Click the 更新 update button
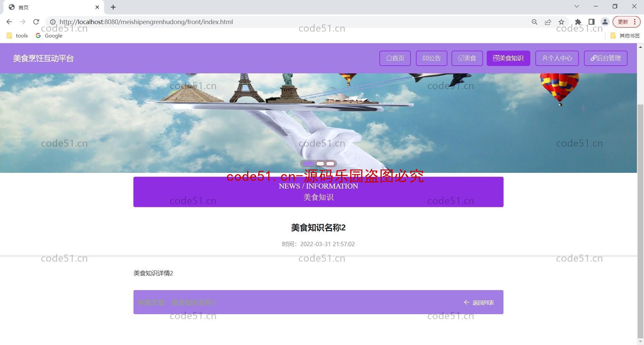The height and width of the screenshot is (345, 644). 627,22
